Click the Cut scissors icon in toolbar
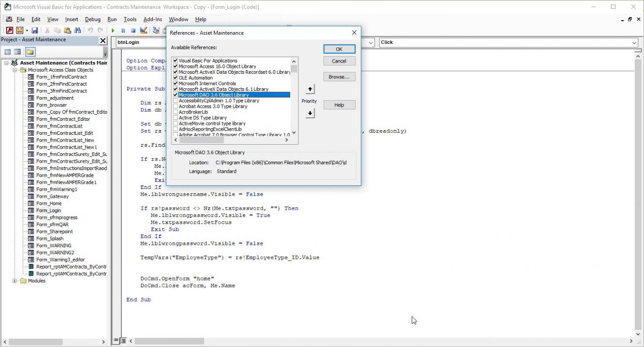The height and width of the screenshot is (347, 644). click(47, 30)
